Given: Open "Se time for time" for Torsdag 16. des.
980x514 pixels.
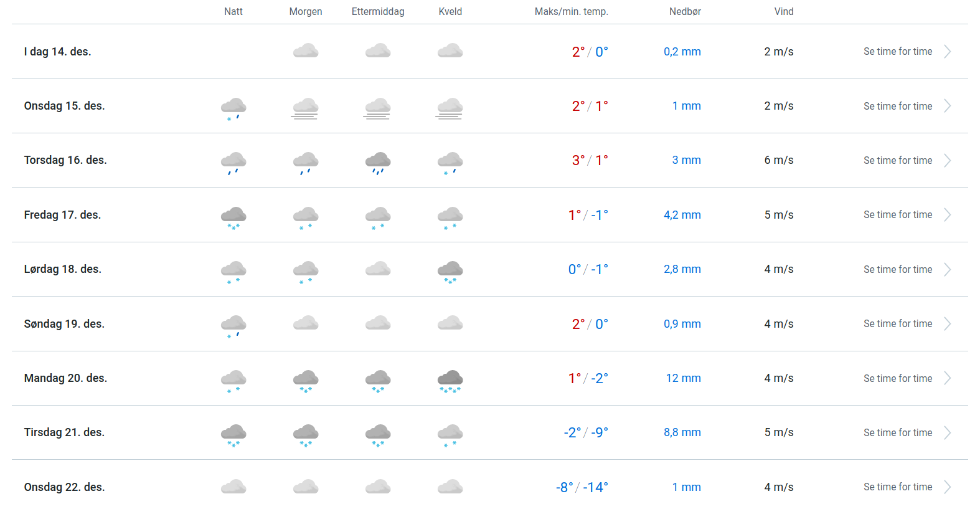Looking at the screenshot, I should click(x=897, y=161).
